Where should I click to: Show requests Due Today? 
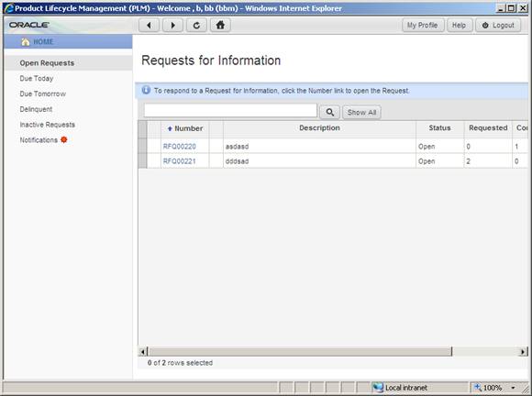coord(37,78)
